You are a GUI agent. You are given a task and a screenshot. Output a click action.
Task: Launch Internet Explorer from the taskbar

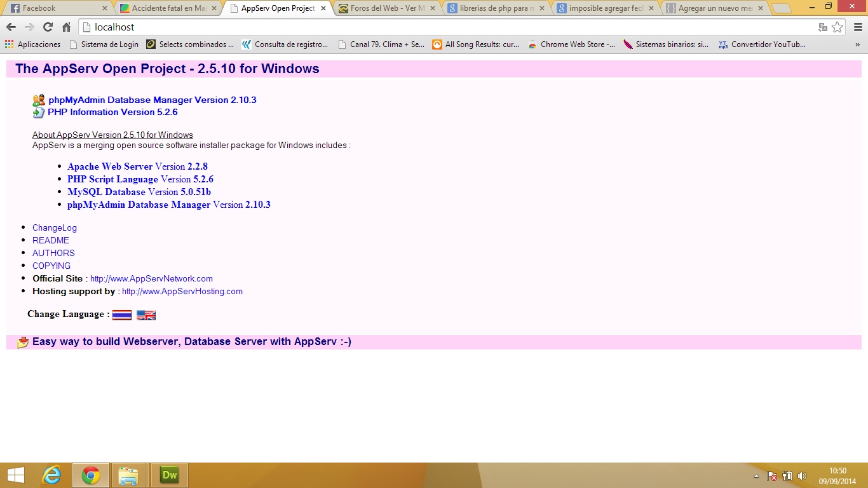(x=51, y=475)
